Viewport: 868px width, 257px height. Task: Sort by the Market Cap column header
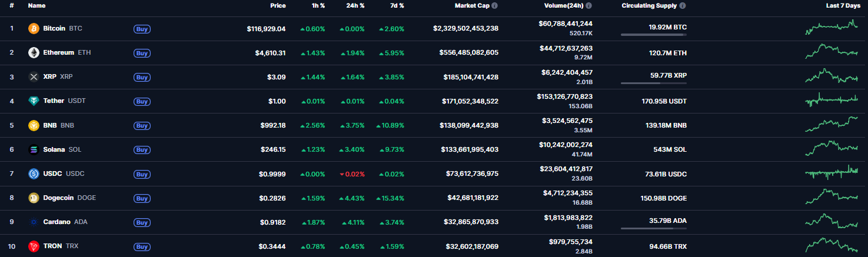[471, 5]
